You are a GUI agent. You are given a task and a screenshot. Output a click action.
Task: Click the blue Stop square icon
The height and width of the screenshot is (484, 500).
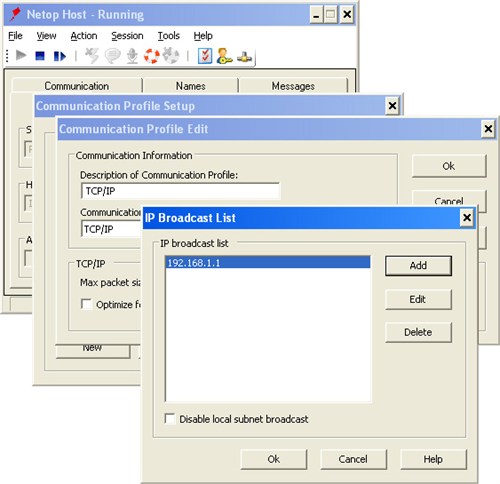point(40,56)
